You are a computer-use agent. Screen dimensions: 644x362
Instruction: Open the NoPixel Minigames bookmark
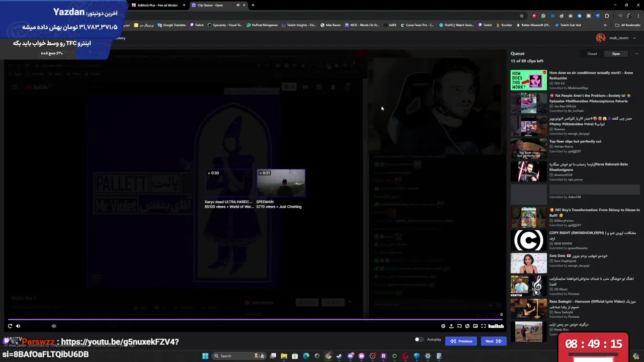point(262,25)
